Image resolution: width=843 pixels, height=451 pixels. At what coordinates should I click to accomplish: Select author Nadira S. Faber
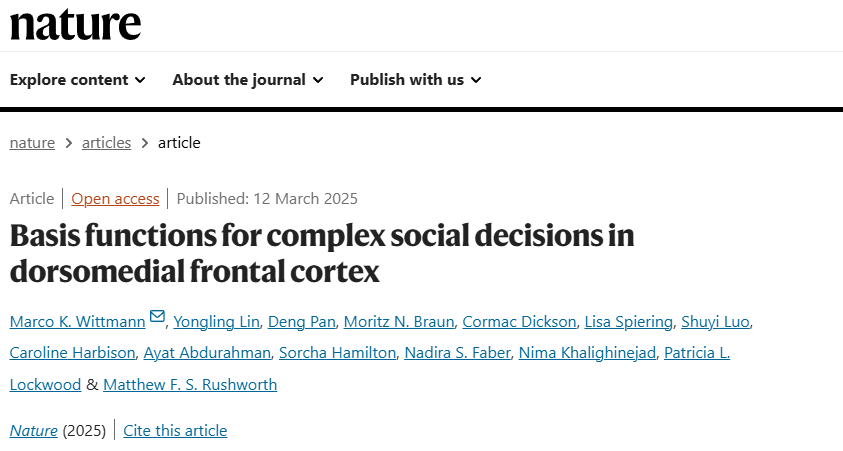point(457,353)
